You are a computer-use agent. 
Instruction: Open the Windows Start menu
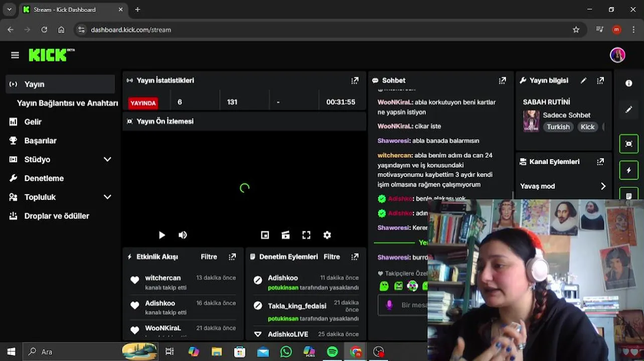[11, 351]
